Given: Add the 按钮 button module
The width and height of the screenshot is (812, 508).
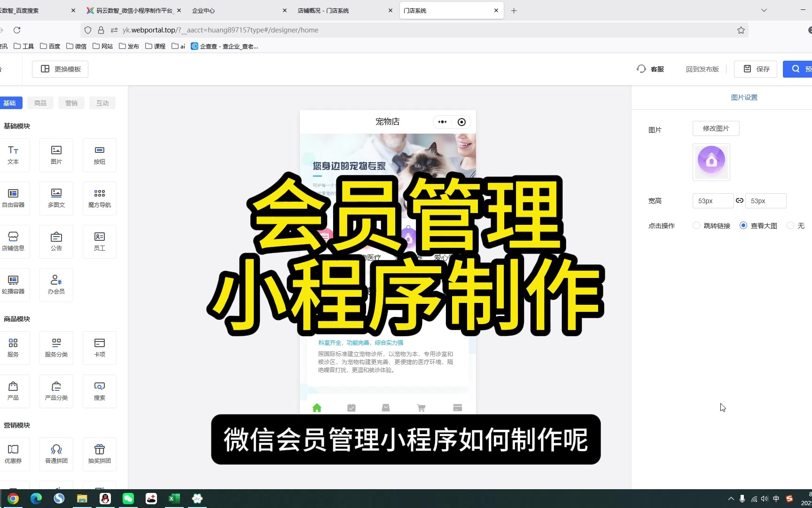Looking at the screenshot, I should [100, 155].
